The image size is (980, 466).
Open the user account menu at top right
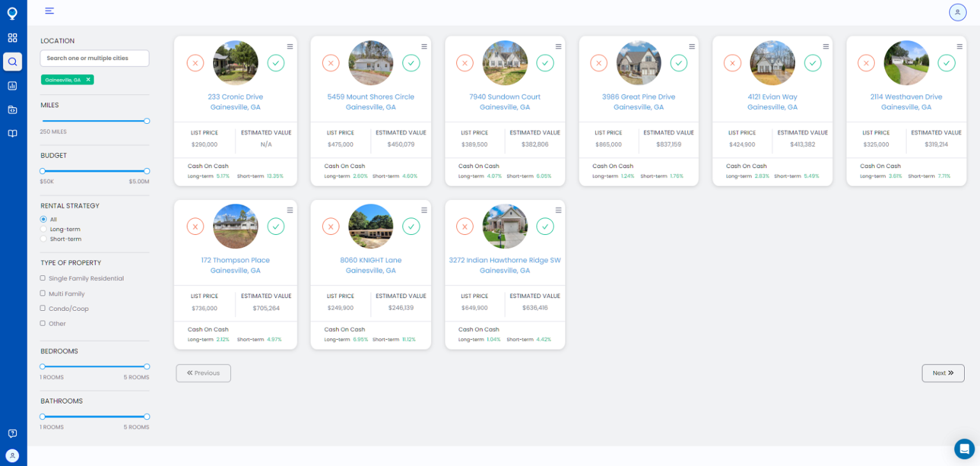tap(957, 12)
